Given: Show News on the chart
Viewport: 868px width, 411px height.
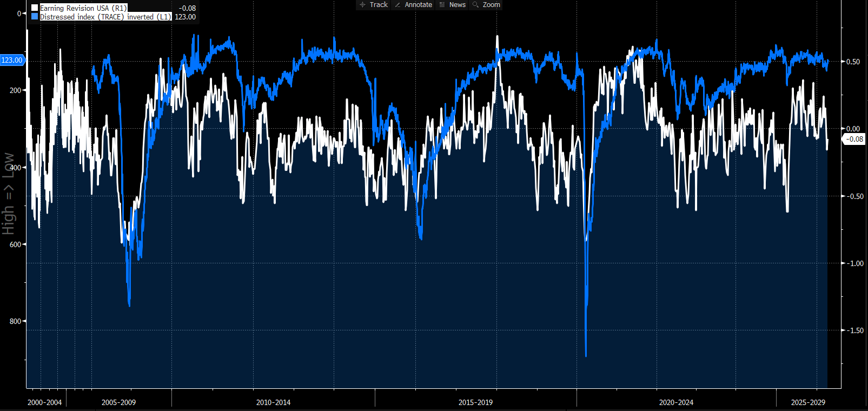Looking at the screenshot, I should coord(453,5).
